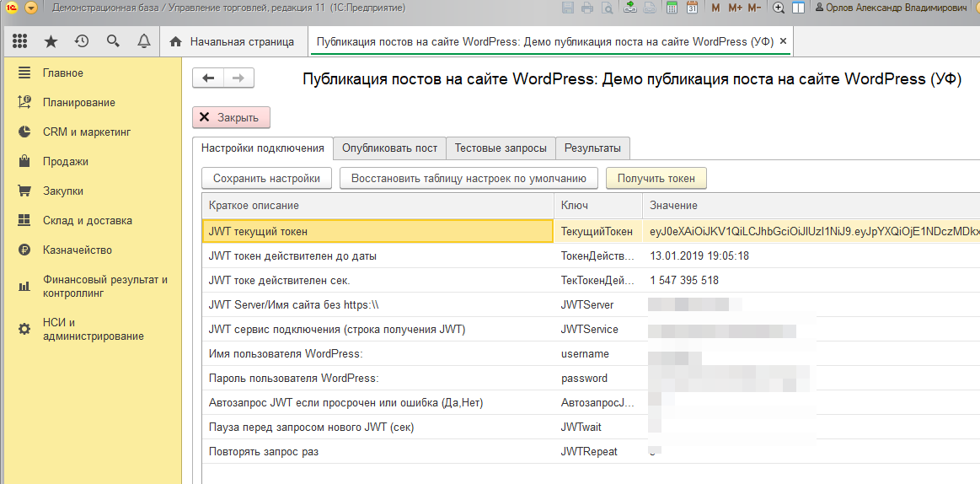
Task: Open the Print preview icon
Action: click(x=607, y=8)
